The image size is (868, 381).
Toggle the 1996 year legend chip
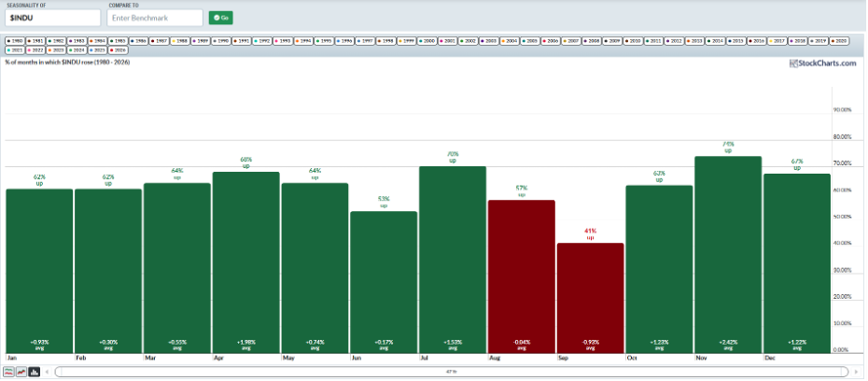coord(345,41)
